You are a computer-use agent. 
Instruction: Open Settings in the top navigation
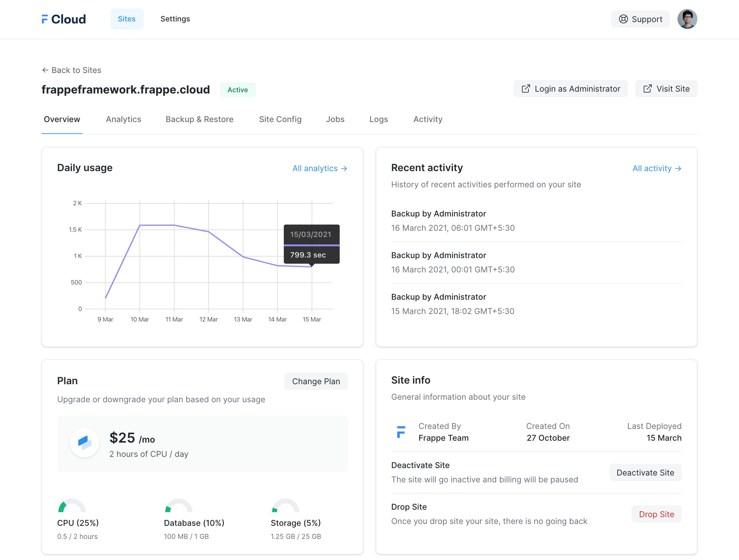pos(175,19)
